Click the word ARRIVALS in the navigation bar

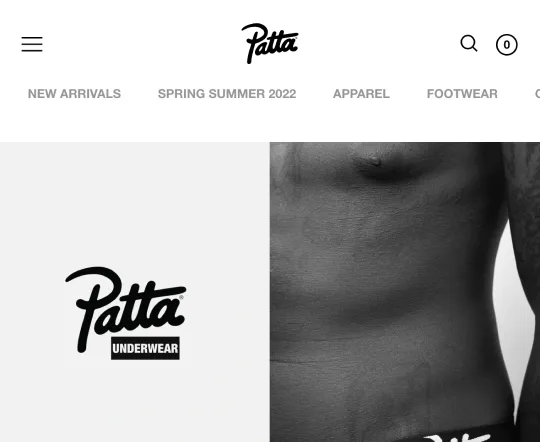tap(90, 94)
